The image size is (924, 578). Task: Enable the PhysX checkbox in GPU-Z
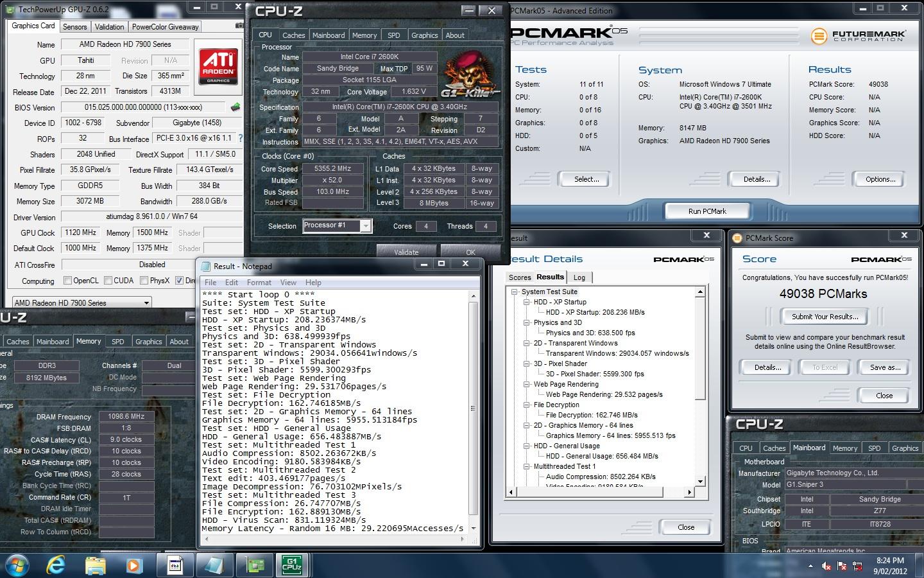[144, 281]
